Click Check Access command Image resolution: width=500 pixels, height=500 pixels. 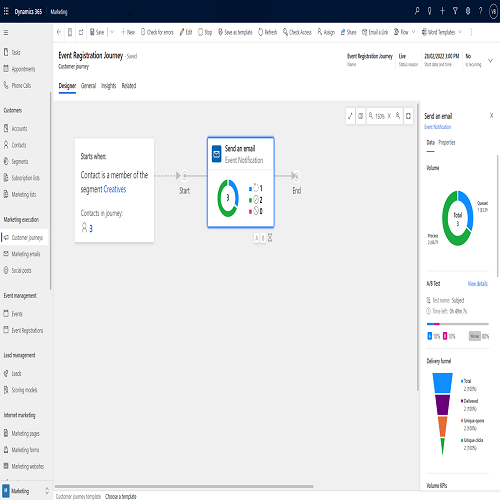[x=297, y=32]
